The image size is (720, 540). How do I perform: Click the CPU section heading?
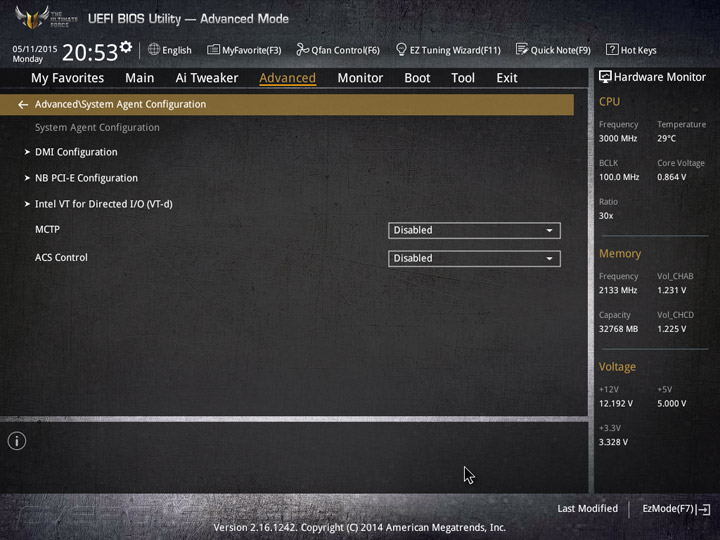[609, 101]
